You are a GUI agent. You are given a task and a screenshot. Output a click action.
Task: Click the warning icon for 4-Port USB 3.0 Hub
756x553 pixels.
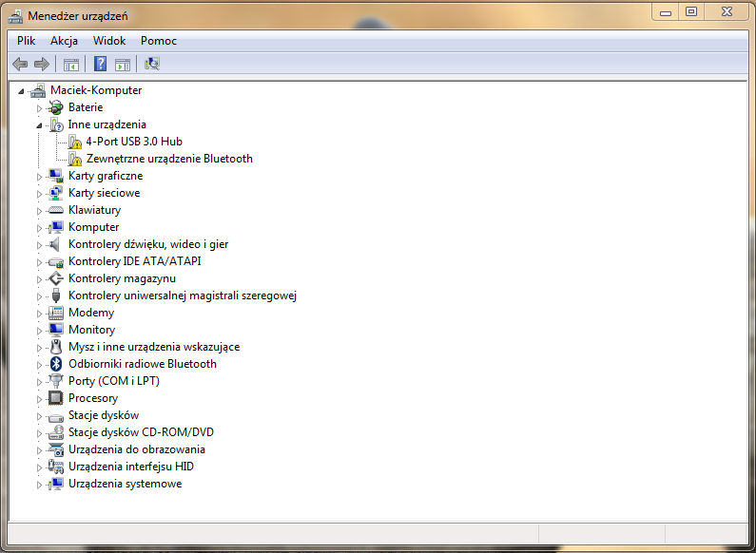[74, 142]
